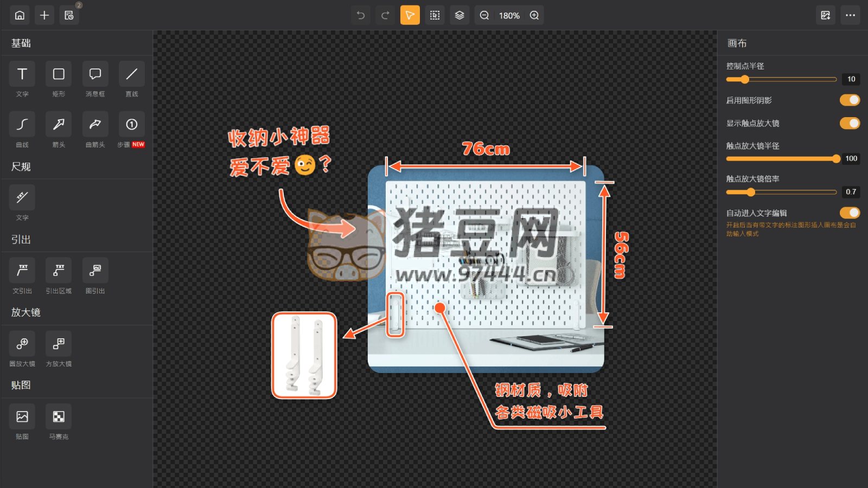Pick the 曲线 curve tool
The image size is (868, 488).
[22, 129]
